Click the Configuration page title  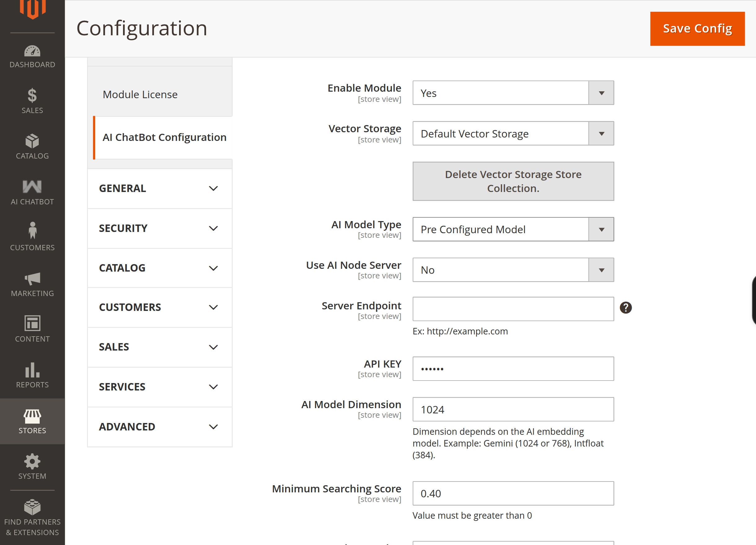click(142, 28)
